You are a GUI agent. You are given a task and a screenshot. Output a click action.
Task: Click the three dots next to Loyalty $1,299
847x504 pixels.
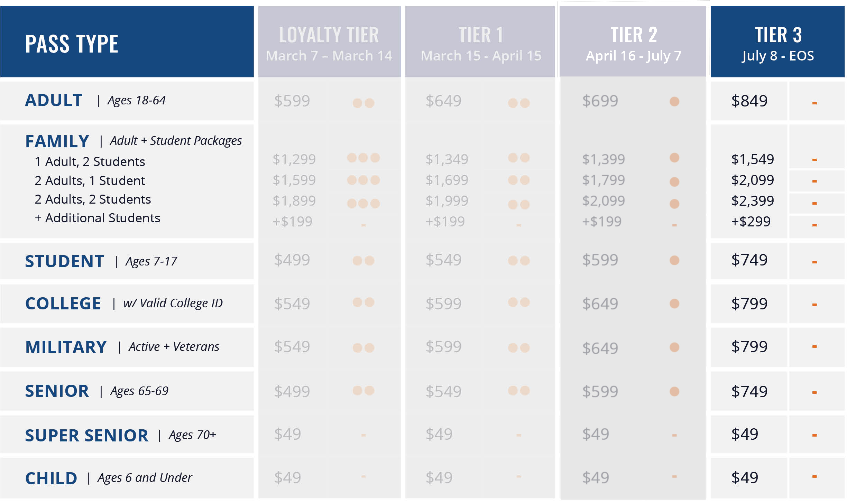point(363,158)
